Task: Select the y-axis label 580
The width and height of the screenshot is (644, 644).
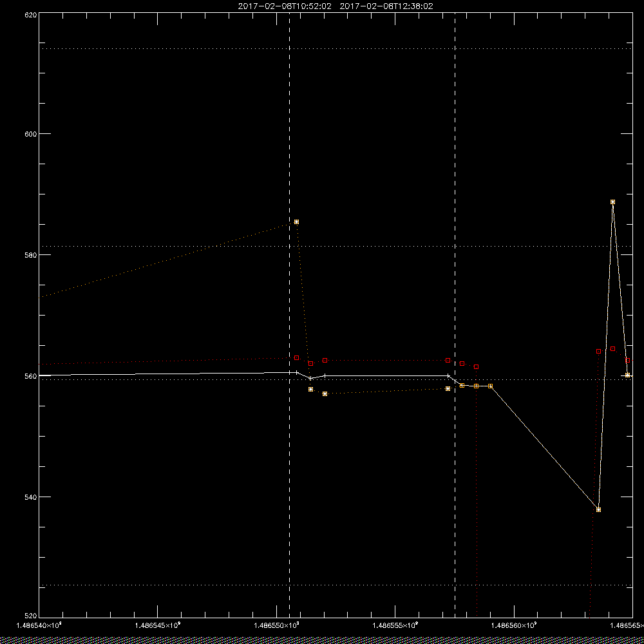Action: [x=31, y=255]
